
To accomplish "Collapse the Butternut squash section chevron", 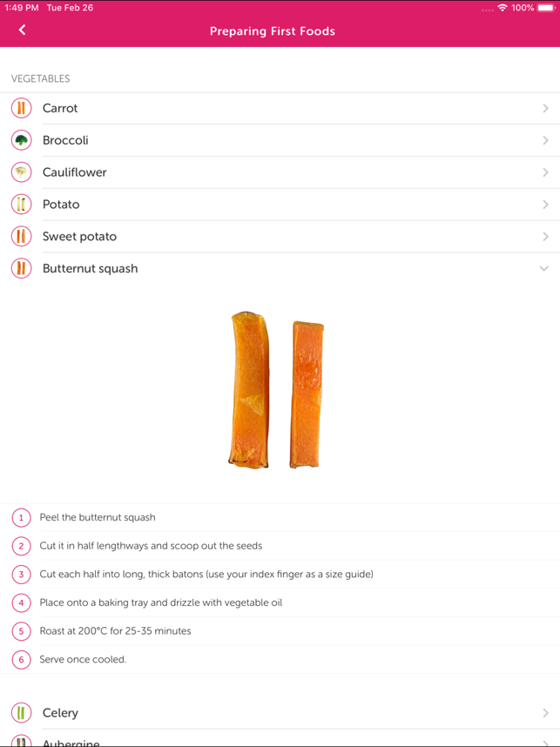I will pyautogui.click(x=544, y=268).
